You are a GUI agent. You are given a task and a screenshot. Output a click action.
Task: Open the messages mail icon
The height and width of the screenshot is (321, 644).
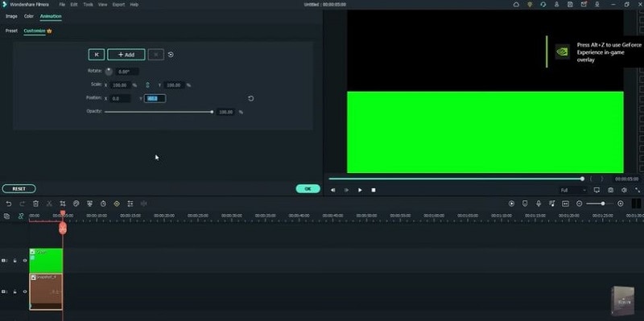pyautogui.click(x=584, y=5)
